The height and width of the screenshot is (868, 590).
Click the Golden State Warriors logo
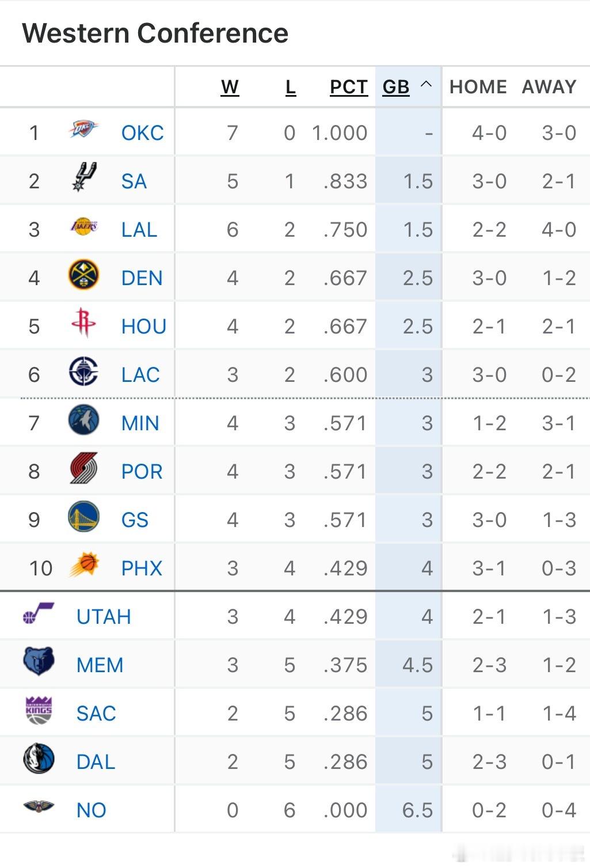click(x=83, y=517)
